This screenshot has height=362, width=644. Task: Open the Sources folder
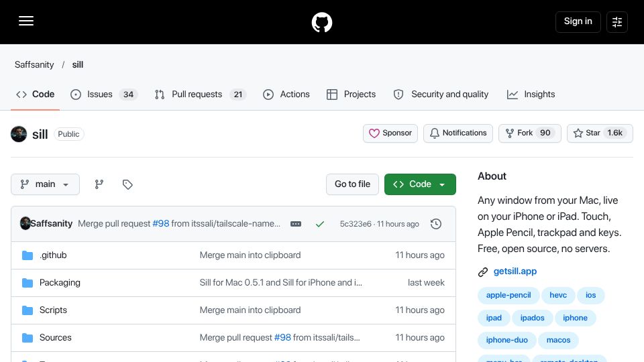click(56, 338)
